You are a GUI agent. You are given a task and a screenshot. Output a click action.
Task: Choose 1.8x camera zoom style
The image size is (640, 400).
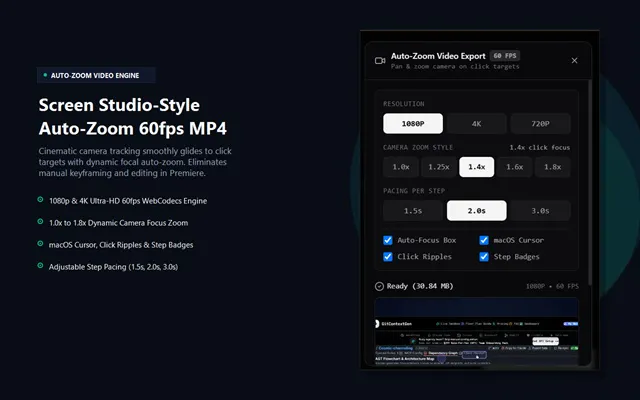[552, 167]
